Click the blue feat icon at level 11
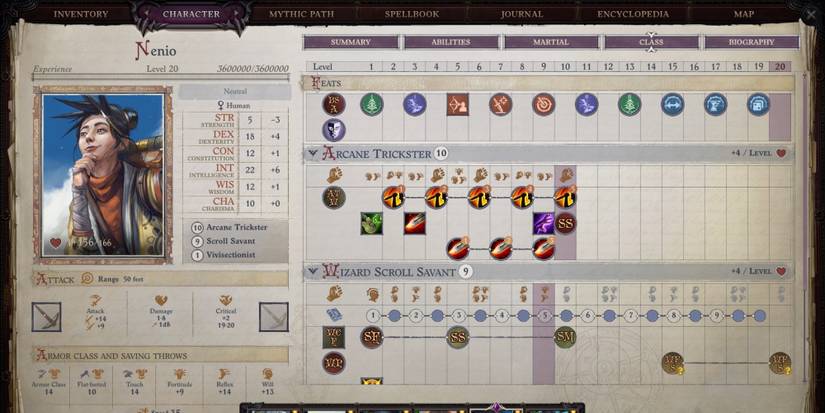 pyautogui.click(x=586, y=104)
